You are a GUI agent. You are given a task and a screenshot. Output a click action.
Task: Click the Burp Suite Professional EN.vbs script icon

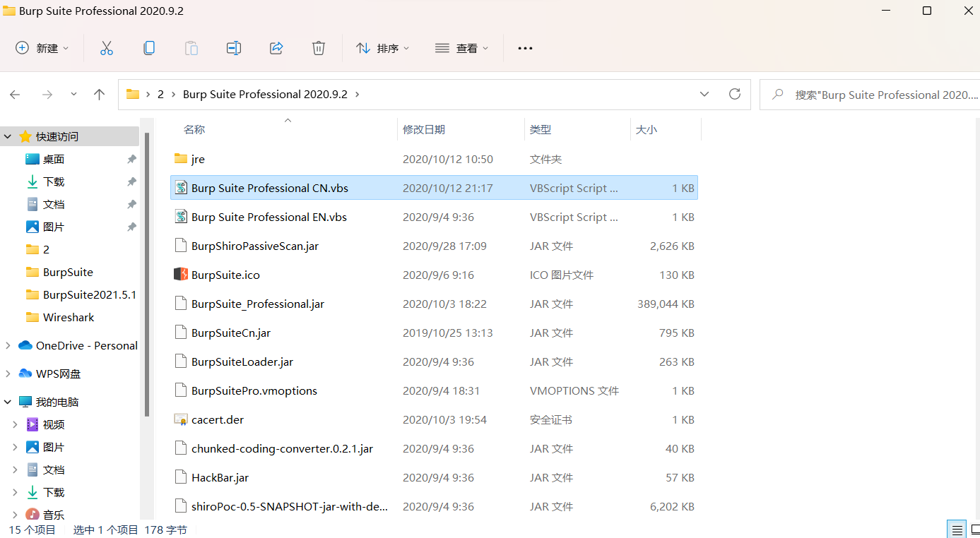[x=181, y=217]
